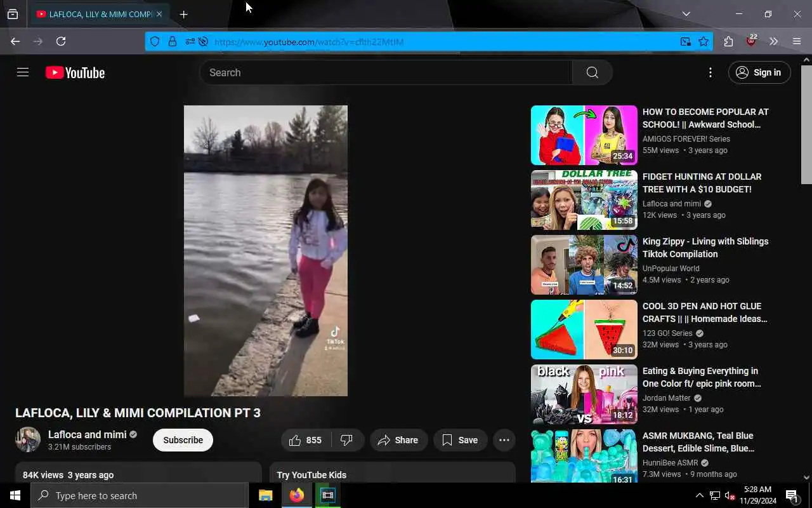Image resolution: width=812 pixels, height=508 pixels.
Task: Click the magnifier search button
Action: pyautogui.click(x=592, y=72)
